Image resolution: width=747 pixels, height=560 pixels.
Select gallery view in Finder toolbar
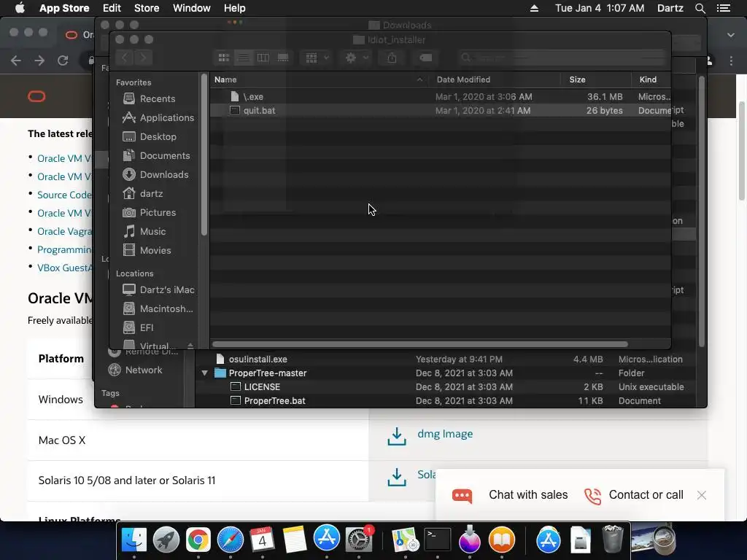click(x=283, y=58)
